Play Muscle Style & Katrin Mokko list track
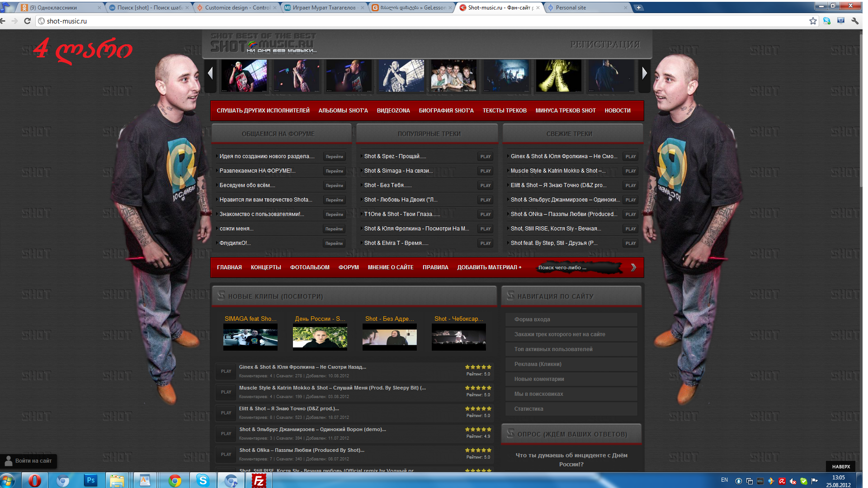This screenshot has height=488, width=868. point(226,392)
